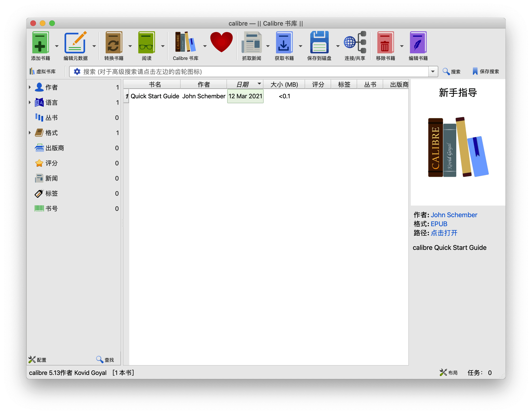Viewport: 532px width, 414px height.
Task: Click the 配置 configure button in tag browser
Action: point(38,360)
